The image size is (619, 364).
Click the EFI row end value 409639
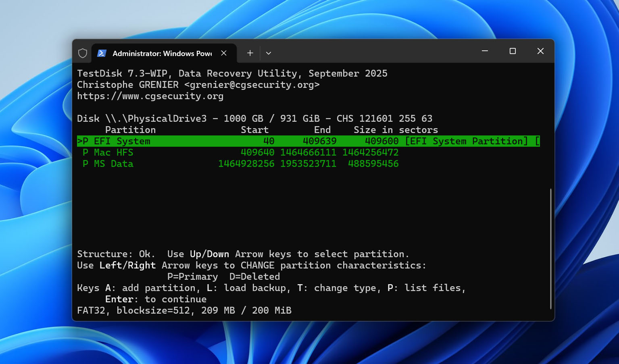click(320, 141)
